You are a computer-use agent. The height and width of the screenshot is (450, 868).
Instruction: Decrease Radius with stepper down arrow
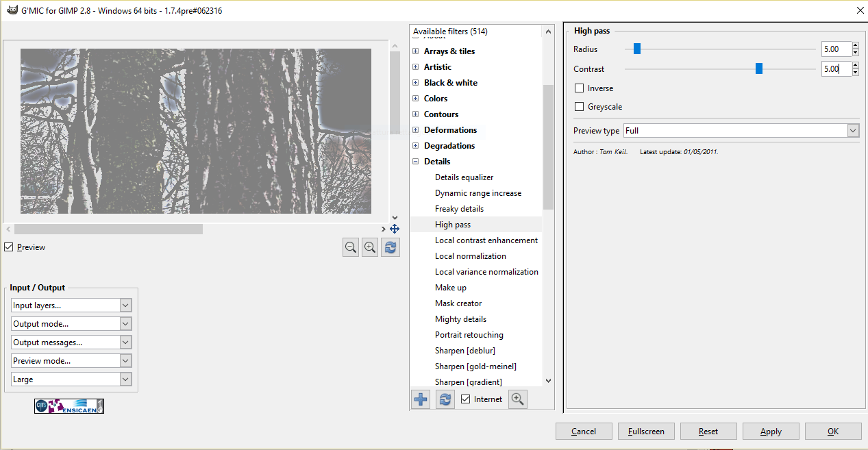pos(855,53)
